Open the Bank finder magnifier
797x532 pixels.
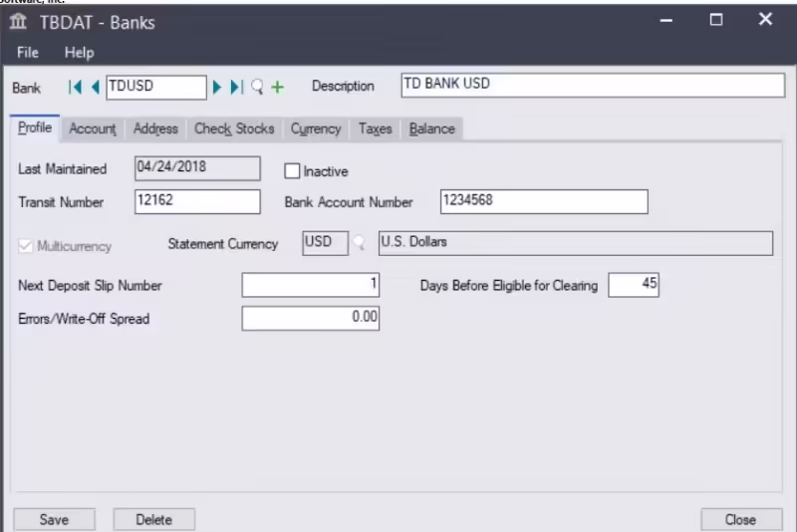click(257, 88)
